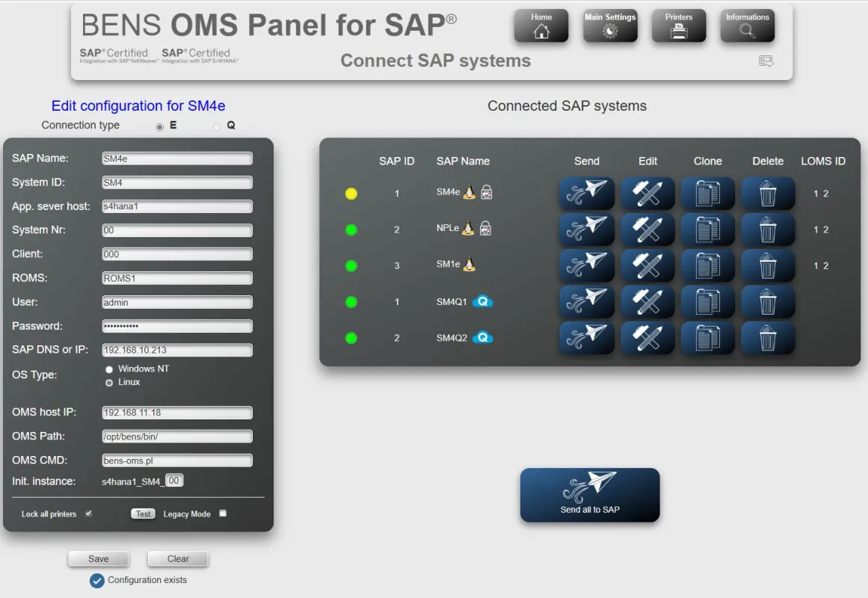Delete the SM1e system
The height and width of the screenshot is (598, 868).
[x=768, y=265]
